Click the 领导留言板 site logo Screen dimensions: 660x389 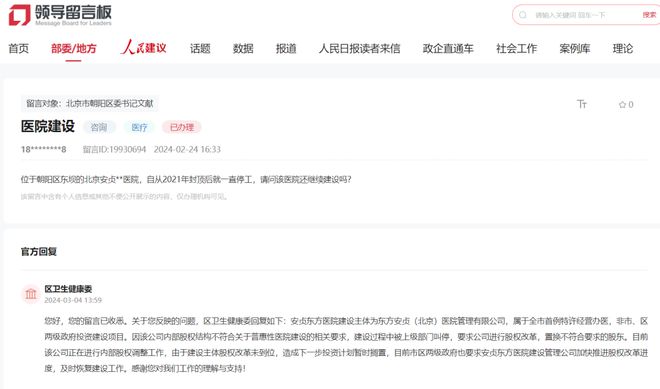click(x=60, y=15)
